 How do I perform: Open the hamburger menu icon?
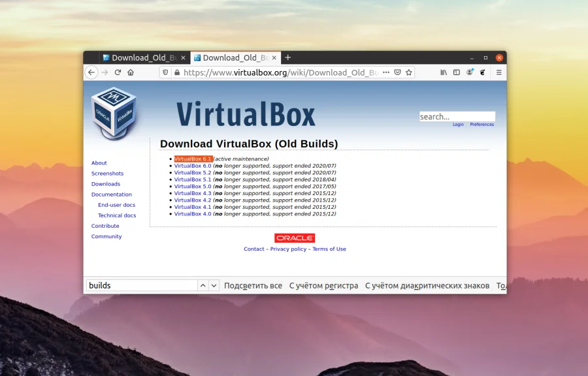[x=498, y=72]
